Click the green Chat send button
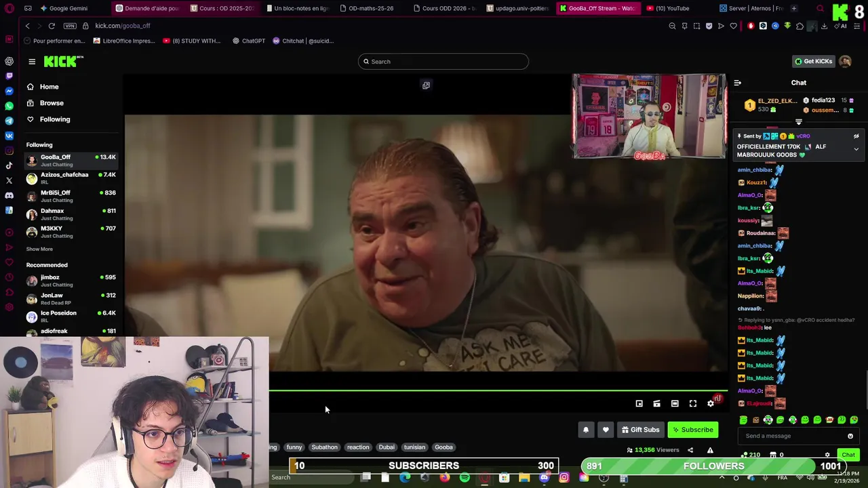This screenshot has height=488, width=868. [x=848, y=455]
